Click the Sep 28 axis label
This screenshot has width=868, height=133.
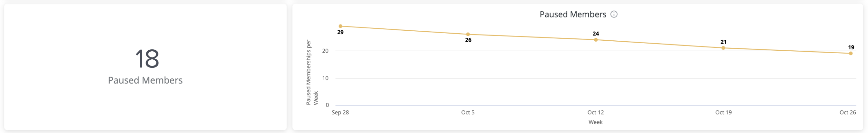tap(340, 112)
